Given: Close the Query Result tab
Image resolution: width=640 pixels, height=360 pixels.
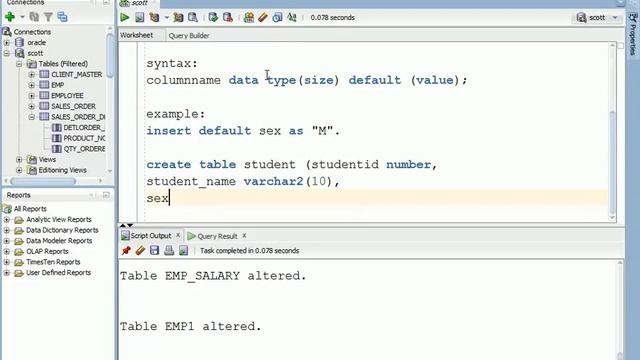Looking at the screenshot, I should (244, 236).
